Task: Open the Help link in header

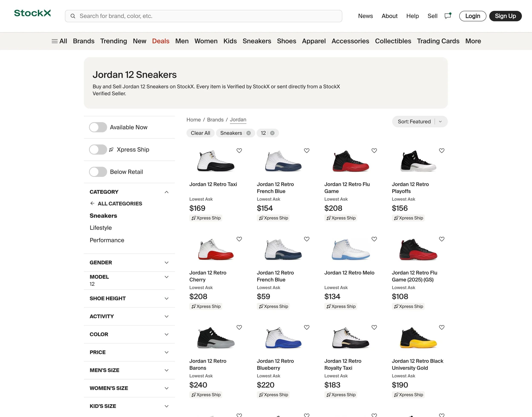Action: pos(413,16)
